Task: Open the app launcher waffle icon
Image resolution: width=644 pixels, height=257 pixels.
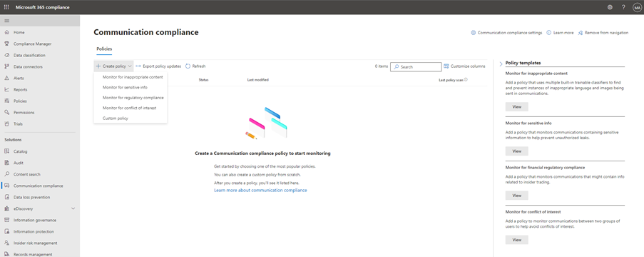Action: (6, 7)
